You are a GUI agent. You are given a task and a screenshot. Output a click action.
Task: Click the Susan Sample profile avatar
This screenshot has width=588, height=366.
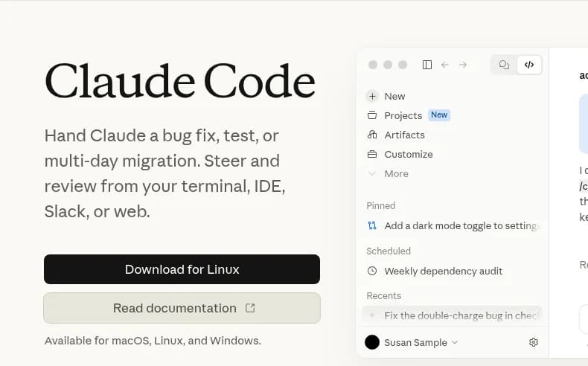click(372, 342)
